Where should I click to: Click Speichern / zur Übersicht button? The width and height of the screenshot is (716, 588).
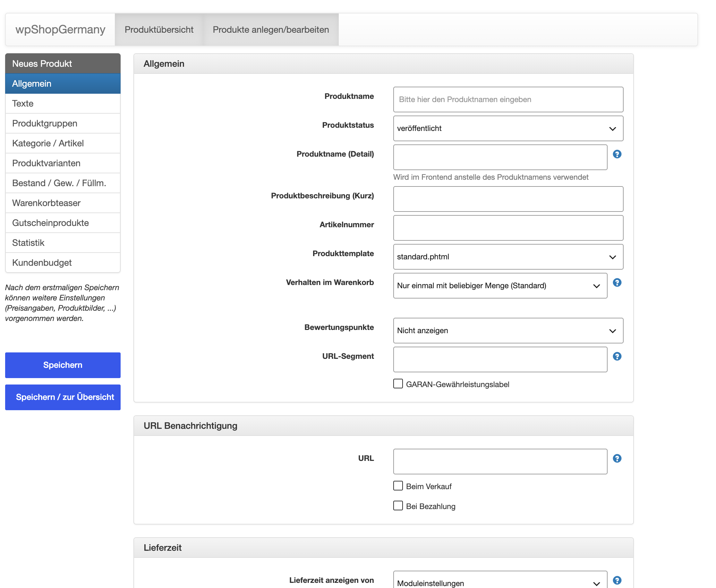(63, 397)
